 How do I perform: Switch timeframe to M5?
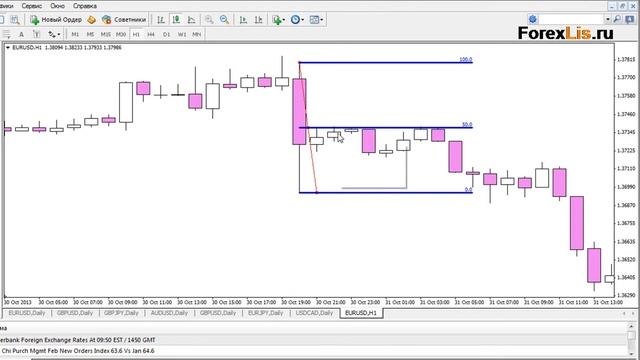pyautogui.click(x=90, y=35)
